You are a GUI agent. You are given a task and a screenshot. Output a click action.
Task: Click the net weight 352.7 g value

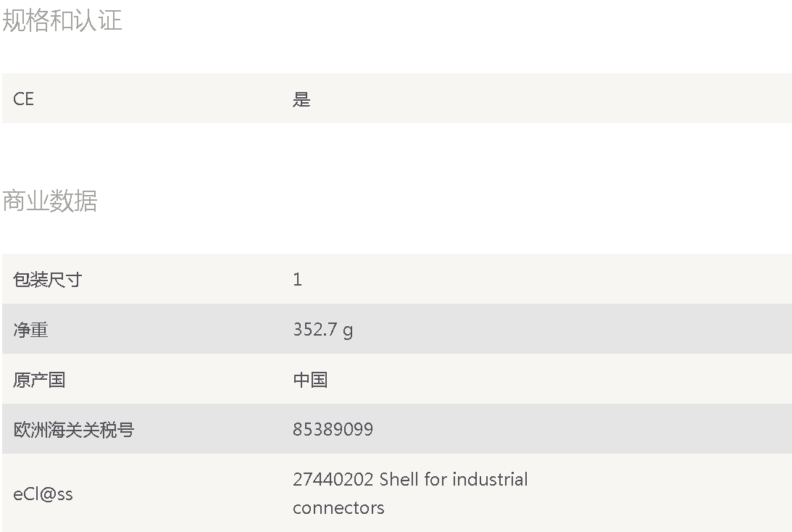[323, 330]
